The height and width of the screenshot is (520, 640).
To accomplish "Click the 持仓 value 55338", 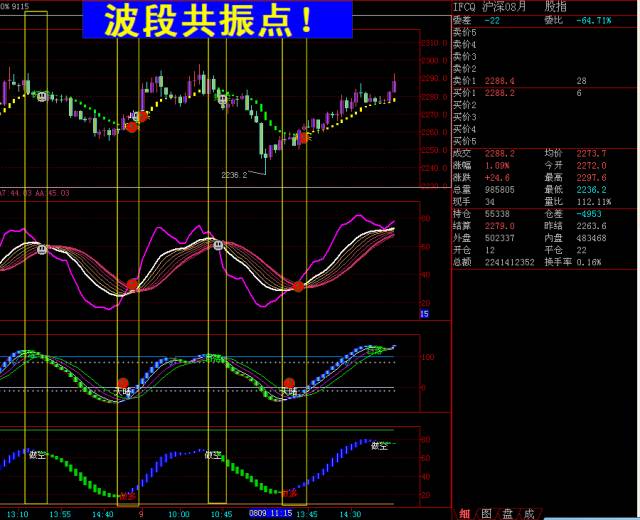I will (497, 214).
